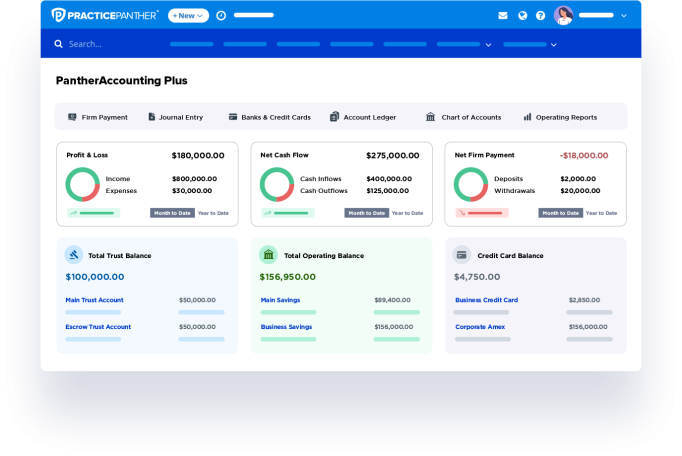Open the globe icon in top bar
The height and width of the screenshot is (456, 682).
(x=522, y=16)
